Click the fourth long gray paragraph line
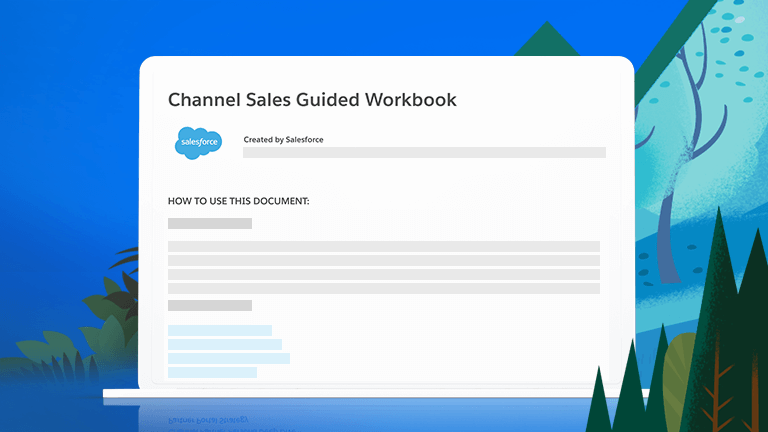This screenshot has width=768, height=432. coord(383,288)
